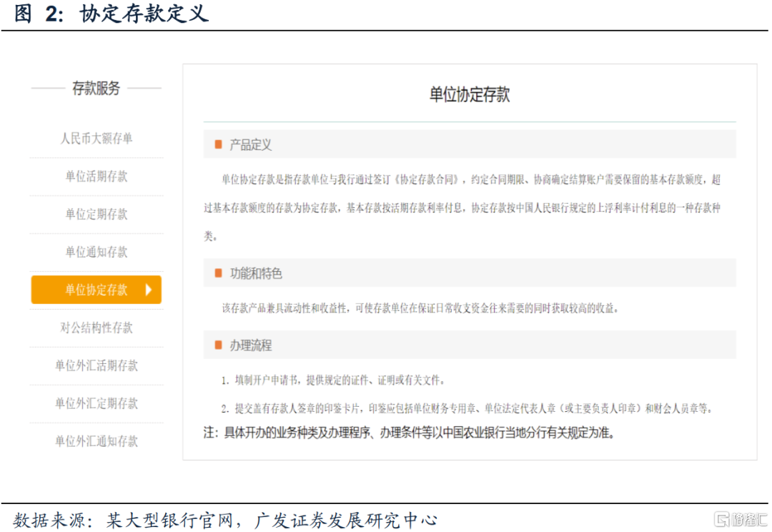Click the 功能和特色 section header
The width and height of the screenshot is (772, 532).
click(x=255, y=274)
